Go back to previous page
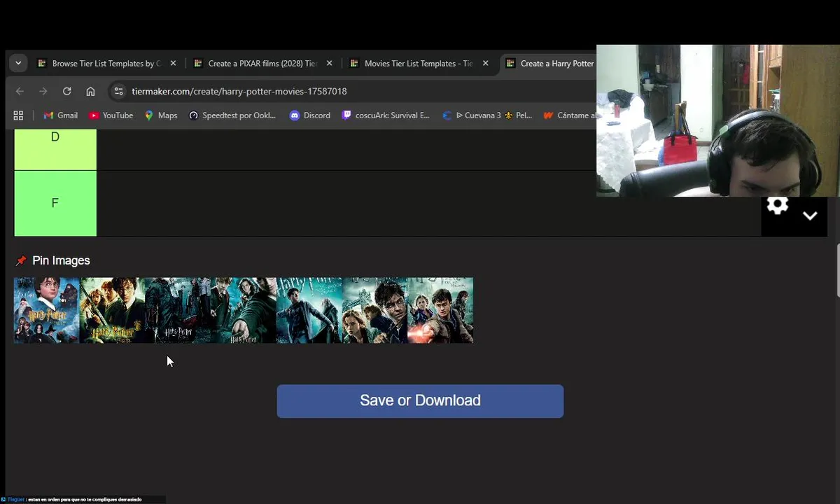 click(x=20, y=91)
